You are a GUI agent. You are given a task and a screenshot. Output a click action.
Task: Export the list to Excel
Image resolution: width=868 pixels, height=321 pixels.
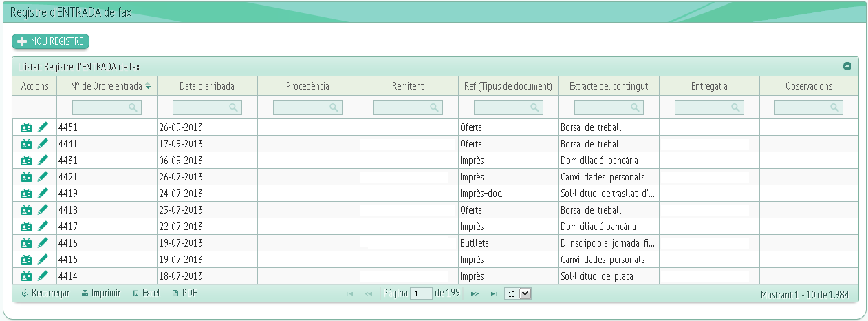point(146,293)
